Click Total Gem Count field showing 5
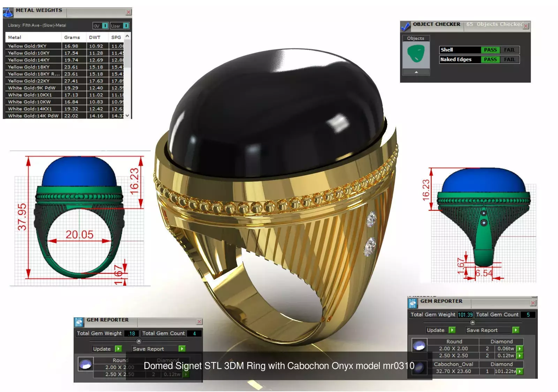Viewport: 558px width, 392px height. click(x=528, y=315)
